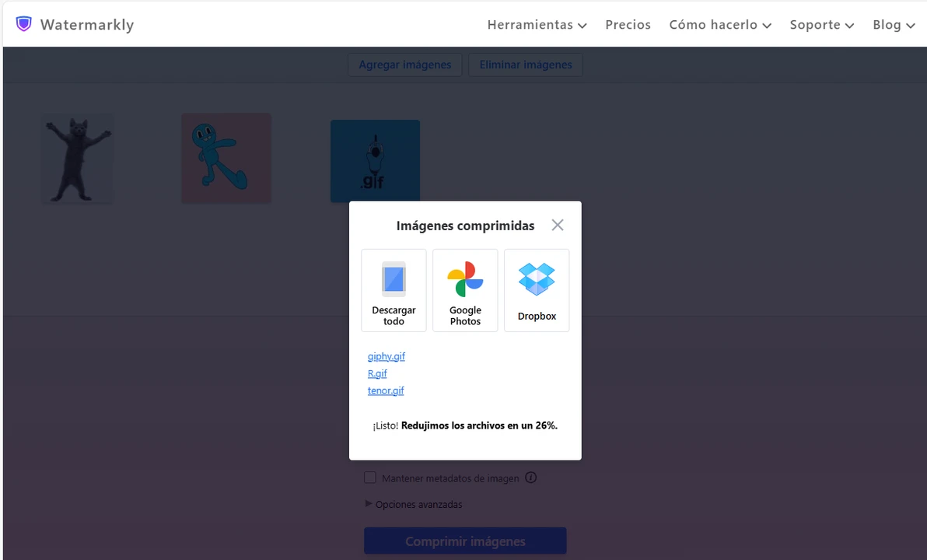Select the blue cartoon character thumbnail
This screenshot has height=560, width=927.
pyautogui.click(x=226, y=159)
